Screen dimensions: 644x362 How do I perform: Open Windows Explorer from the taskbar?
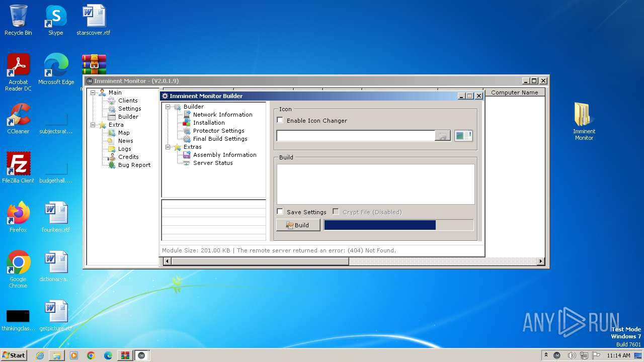(x=57, y=355)
